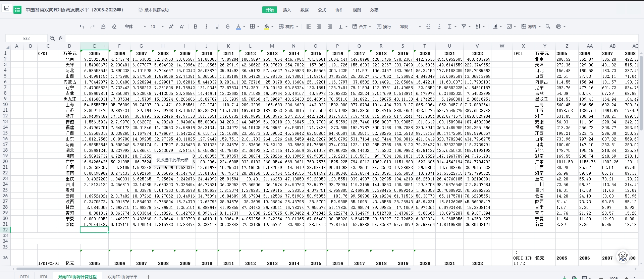Toggle 换行 text wrapping
This screenshot has height=279, width=644.
coord(384,26)
